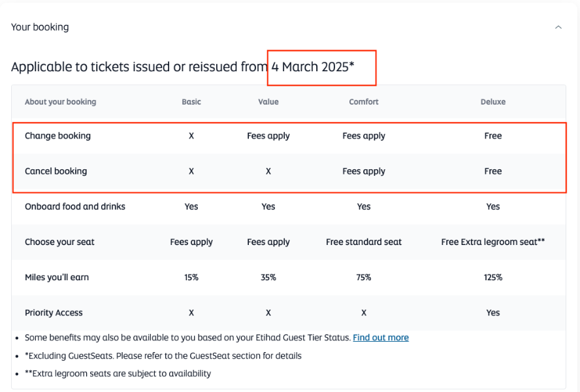
Task: Click Deluxe Free cell for Change booking
Action: click(492, 136)
